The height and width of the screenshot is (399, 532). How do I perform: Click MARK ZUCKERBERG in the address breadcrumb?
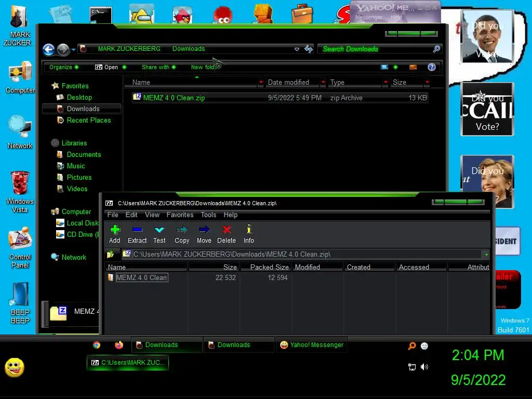[x=129, y=49]
